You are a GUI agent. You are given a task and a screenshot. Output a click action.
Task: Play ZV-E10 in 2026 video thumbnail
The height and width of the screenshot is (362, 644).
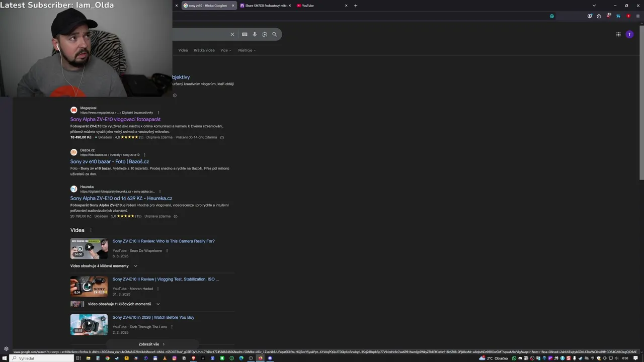(x=89, y=325)
